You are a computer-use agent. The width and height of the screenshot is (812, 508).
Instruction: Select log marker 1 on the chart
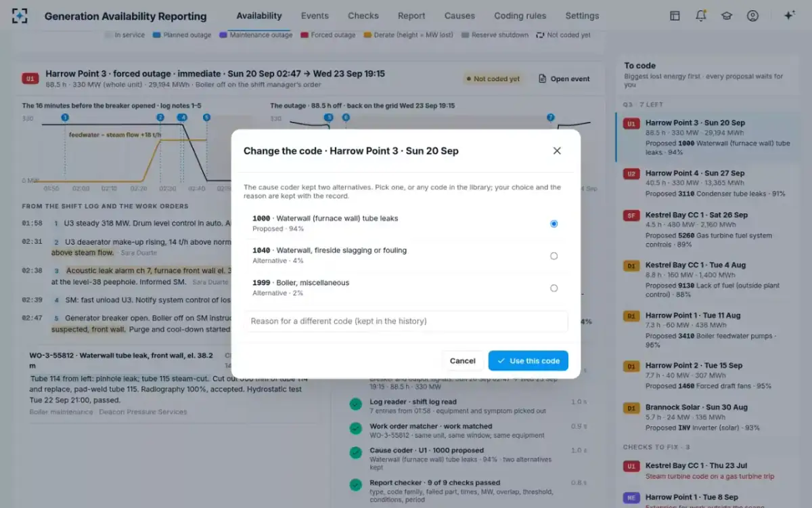[65, 117]
